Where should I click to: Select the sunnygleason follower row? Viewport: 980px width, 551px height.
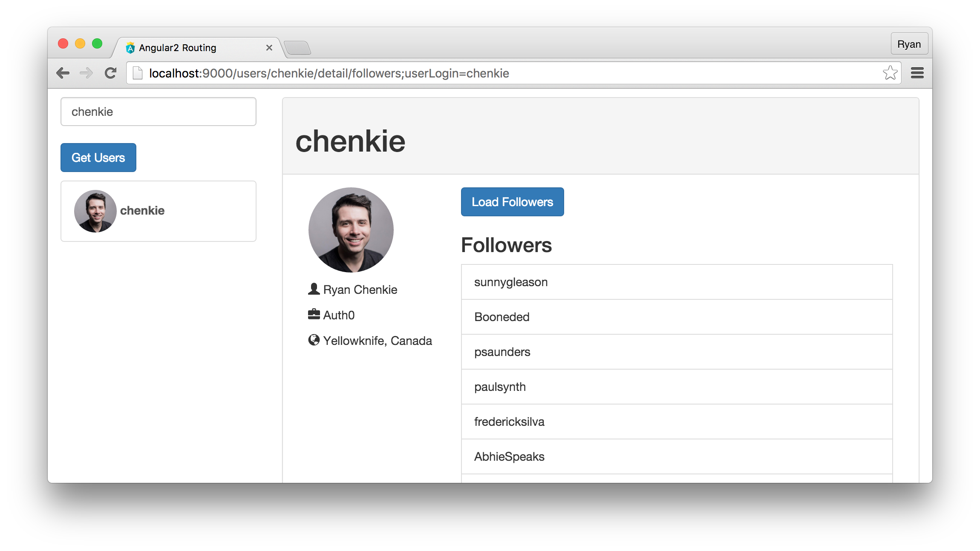677,282
